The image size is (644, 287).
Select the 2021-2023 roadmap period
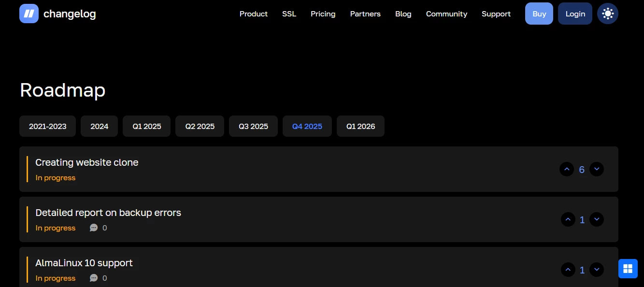pyautogui.click(x=47, y=126)
